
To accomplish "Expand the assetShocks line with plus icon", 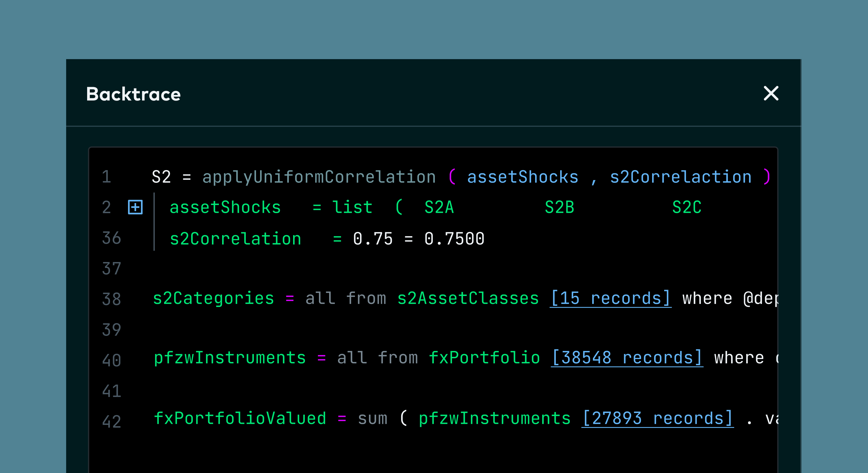I will coord(135,207).
